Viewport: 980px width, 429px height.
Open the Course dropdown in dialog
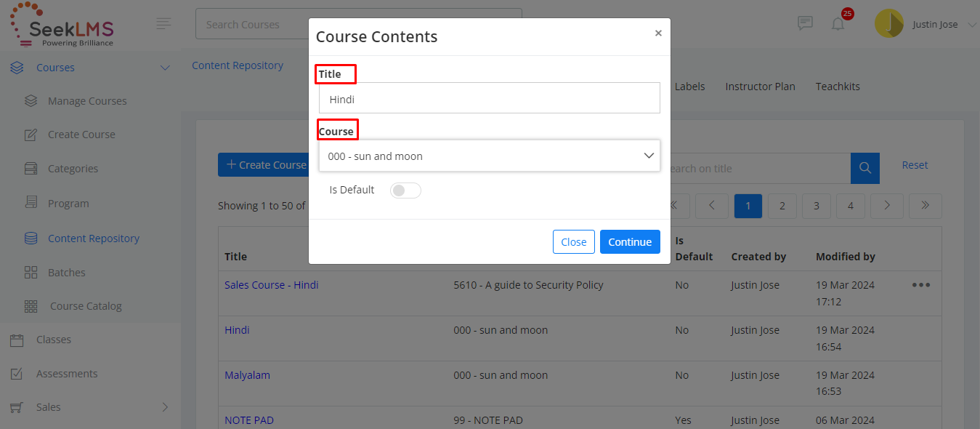tap(489, 156)
